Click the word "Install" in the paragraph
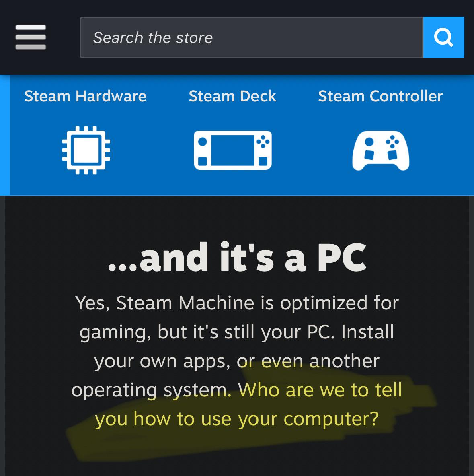This screenshot has width=474, height=476. pos(367,332)
